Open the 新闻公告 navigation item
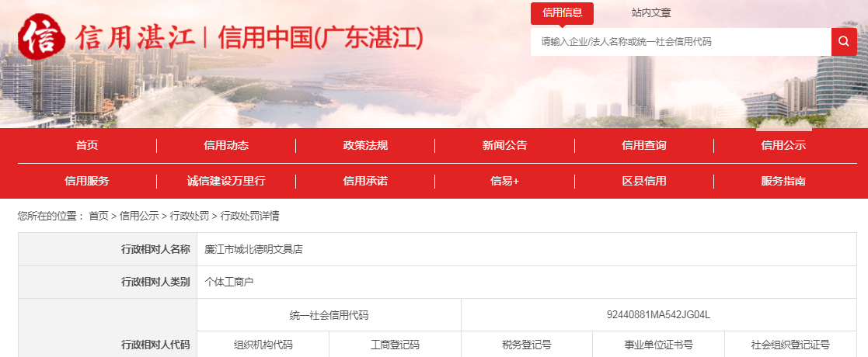This screenshot has width=868, height=357. pyautogui.click(x=504, y=145)
